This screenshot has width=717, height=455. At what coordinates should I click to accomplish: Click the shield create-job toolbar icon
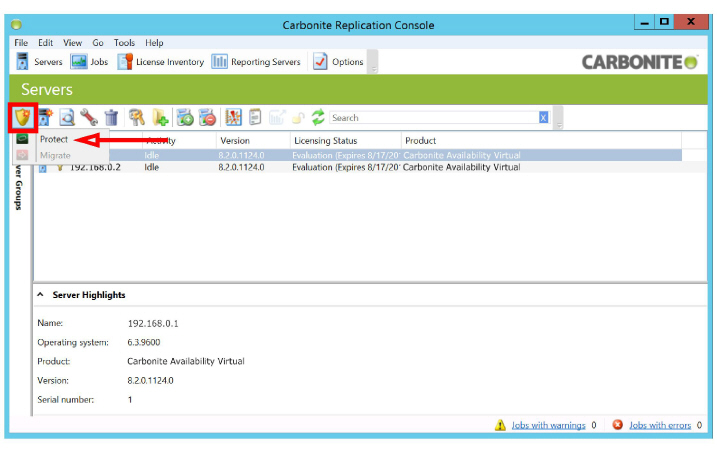point(22,118)
